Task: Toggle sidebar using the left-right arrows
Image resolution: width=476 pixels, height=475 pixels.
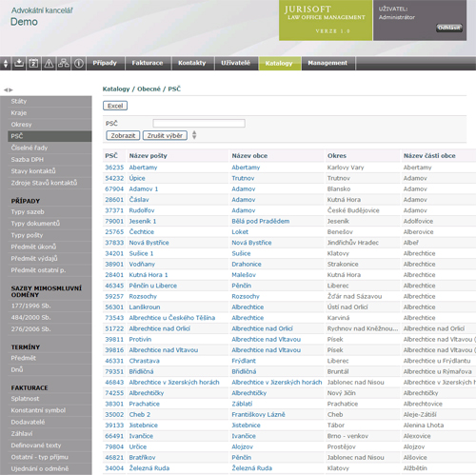Action: (9, 89)
